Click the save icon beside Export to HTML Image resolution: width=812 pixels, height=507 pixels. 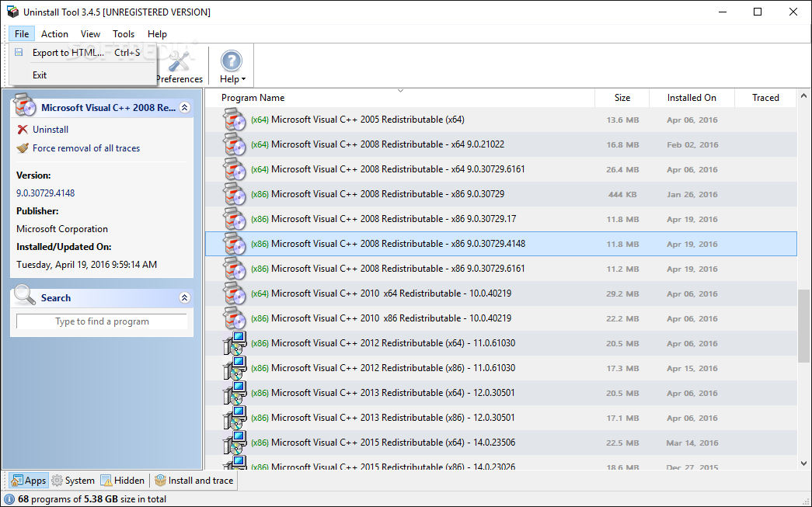19,52
